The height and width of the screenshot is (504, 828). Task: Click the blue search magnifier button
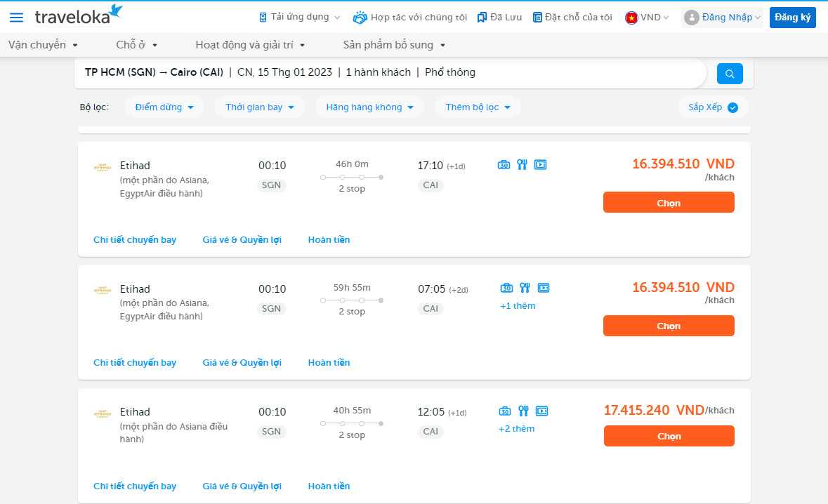coord(730,74)
